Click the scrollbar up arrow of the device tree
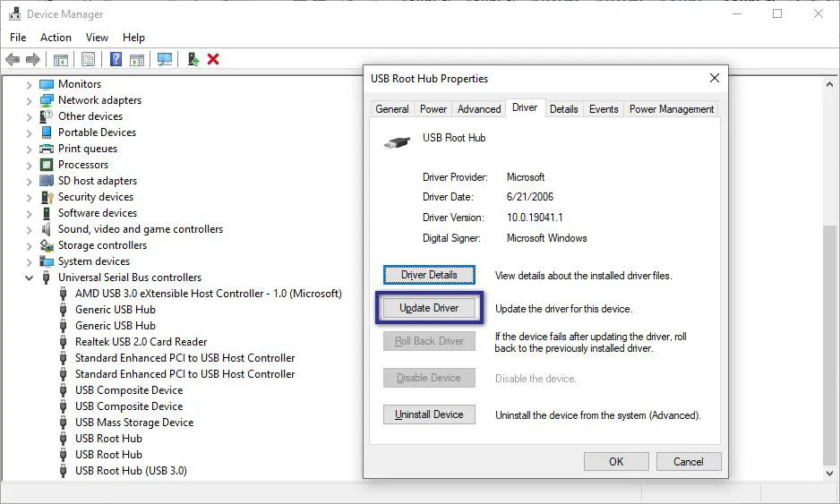 (829, 84)
